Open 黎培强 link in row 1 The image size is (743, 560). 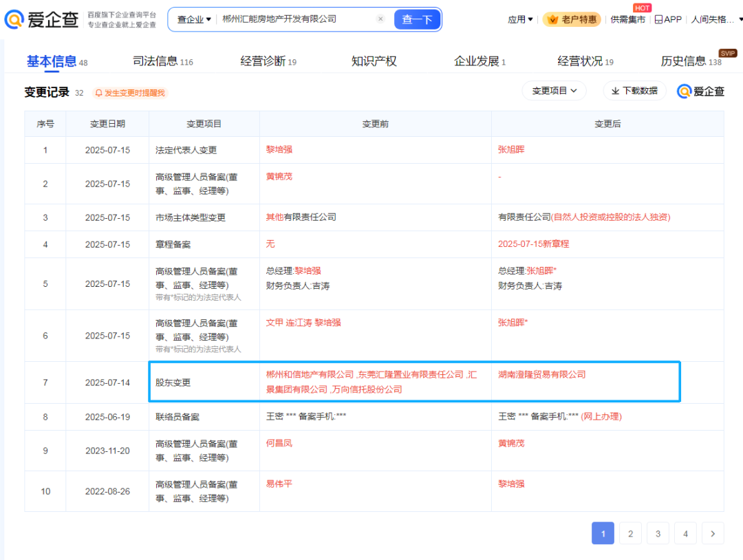[279, 149]
